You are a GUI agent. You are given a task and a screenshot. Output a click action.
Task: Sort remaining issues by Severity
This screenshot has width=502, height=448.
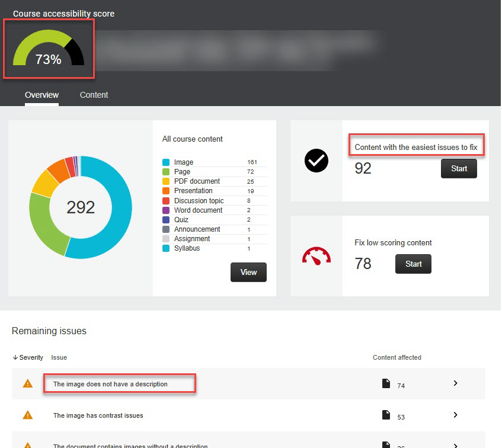pos(28,357)
